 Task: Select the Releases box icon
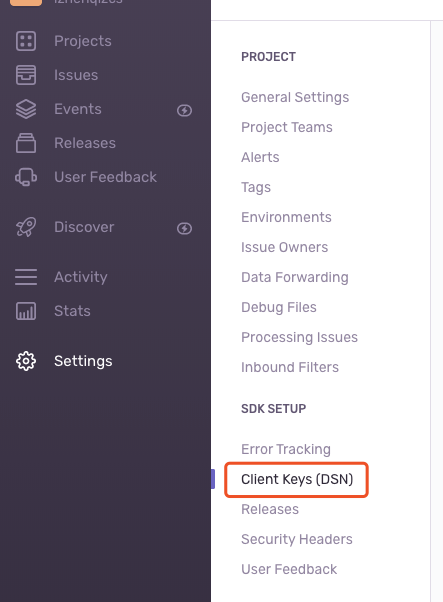[x=26, y=143]
